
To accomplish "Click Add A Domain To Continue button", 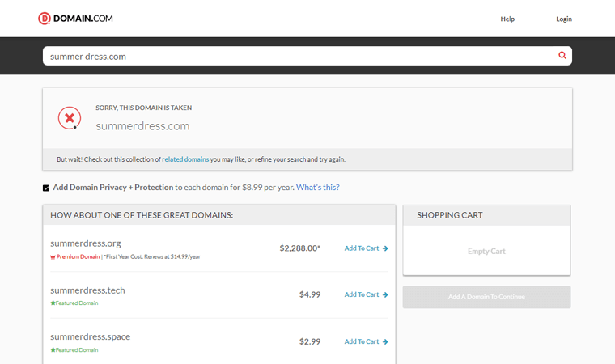I will coord(486,297).
